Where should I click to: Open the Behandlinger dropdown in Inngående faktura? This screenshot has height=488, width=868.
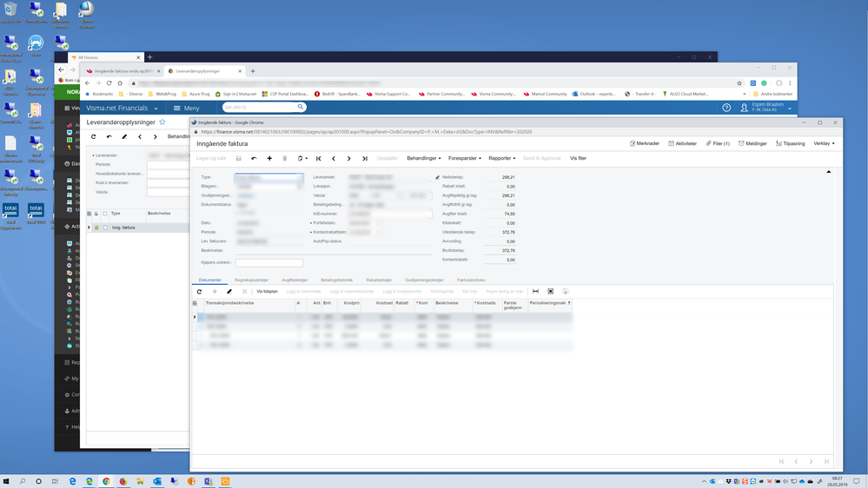click(x=424, y=158)
